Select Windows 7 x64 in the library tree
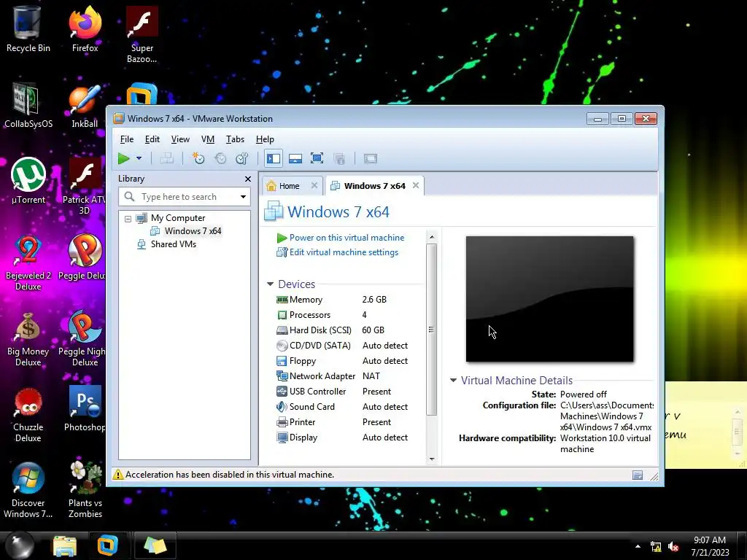 pos(193,231)
